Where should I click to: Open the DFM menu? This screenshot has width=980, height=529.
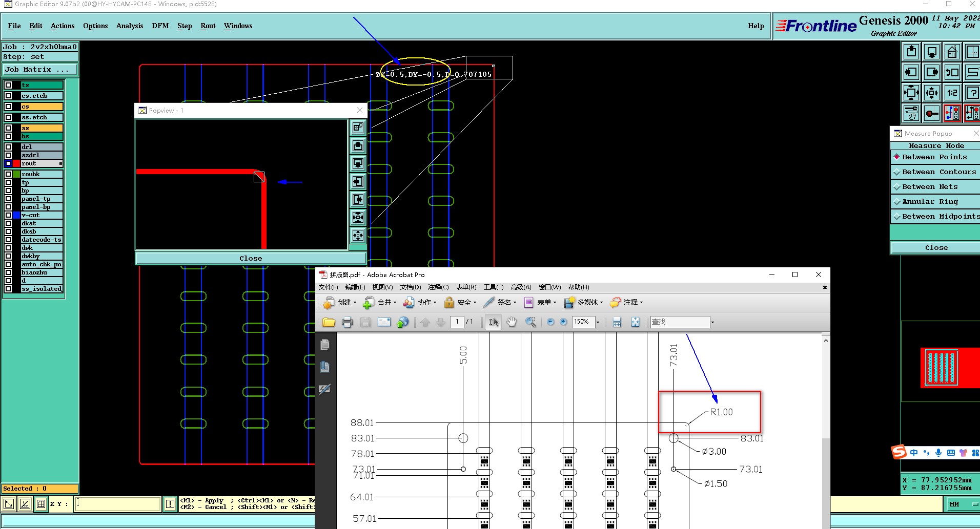tap(160, 26)
